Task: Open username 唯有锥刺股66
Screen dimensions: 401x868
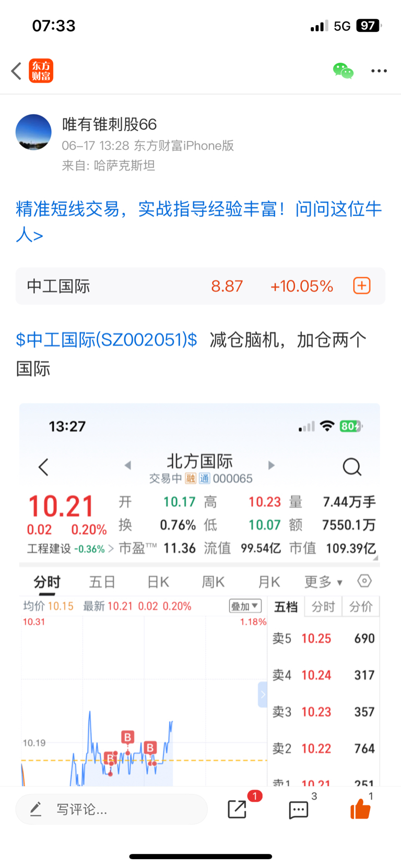Action: click(110, 124)
